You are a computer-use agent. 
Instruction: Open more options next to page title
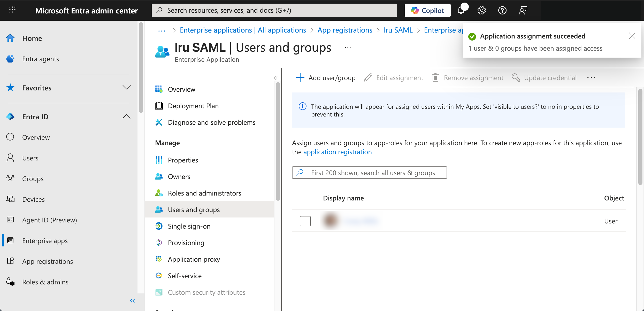pyautogui.click(x=348, y=48)
